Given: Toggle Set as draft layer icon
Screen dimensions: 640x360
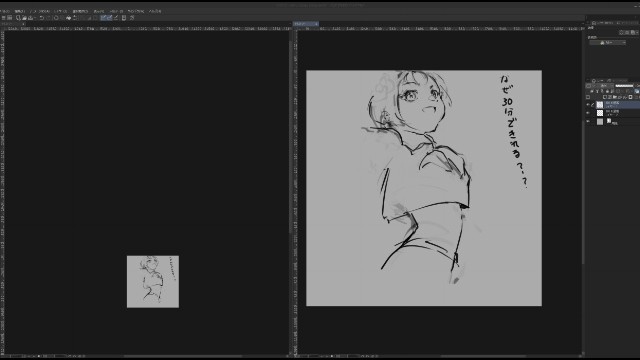Looking at the screenshot, I should 602,91.
